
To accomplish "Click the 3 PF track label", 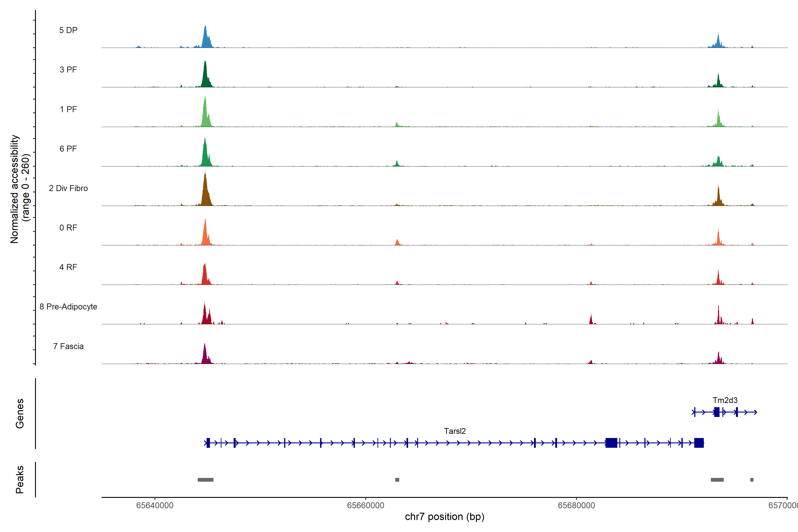I will click(68, 70).
